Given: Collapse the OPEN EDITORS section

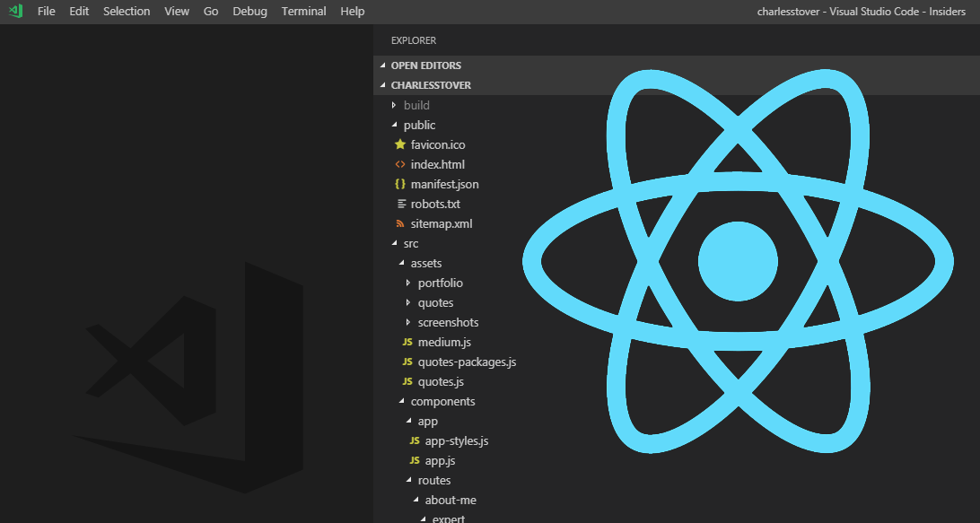Looking at the screenshot, I should click(384, 65).
